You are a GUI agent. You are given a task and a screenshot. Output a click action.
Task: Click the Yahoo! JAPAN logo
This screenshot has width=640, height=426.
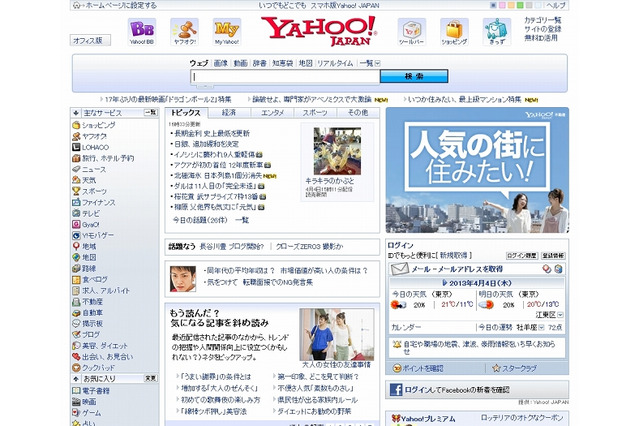(319, 31)
